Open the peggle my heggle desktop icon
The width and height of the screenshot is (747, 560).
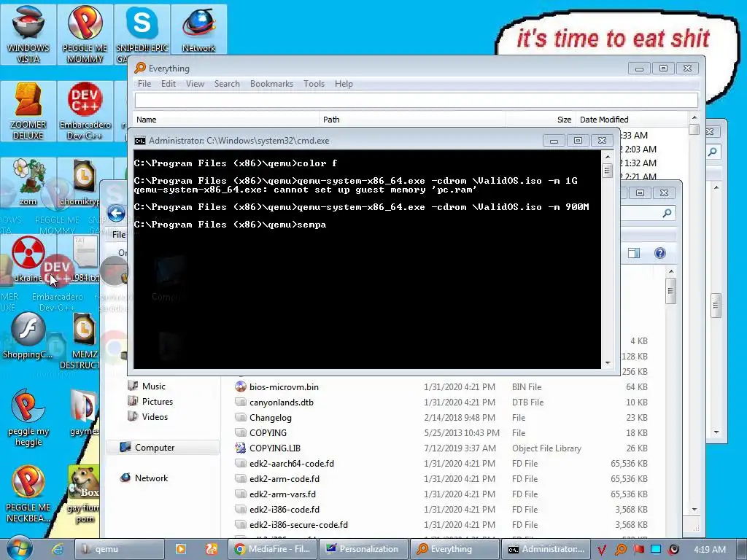tap(28, 418)
